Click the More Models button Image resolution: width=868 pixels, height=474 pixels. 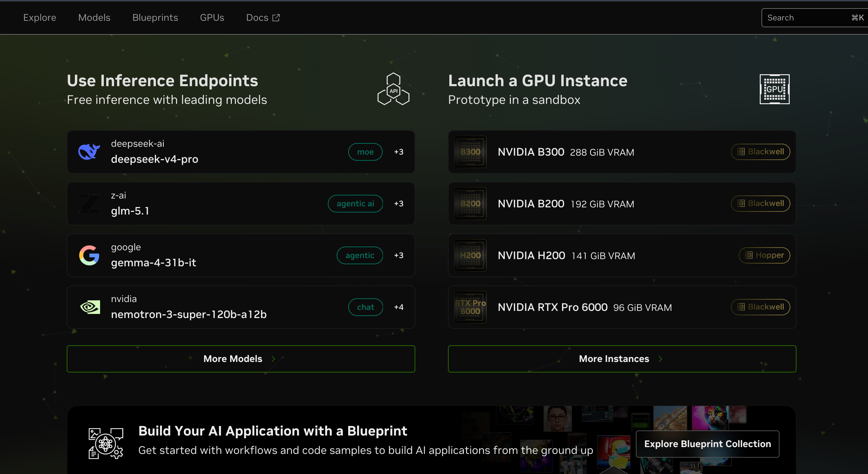coord(241,359)
